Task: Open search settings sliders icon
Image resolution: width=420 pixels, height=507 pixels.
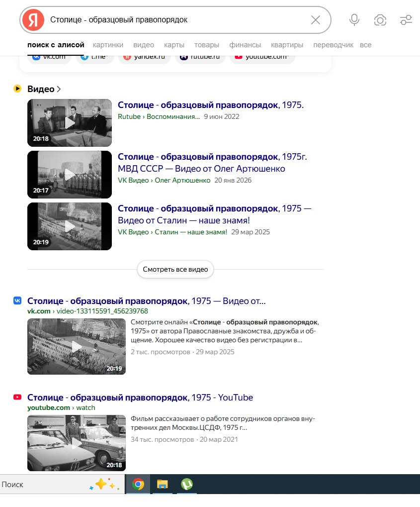Action: coord(406,20)
